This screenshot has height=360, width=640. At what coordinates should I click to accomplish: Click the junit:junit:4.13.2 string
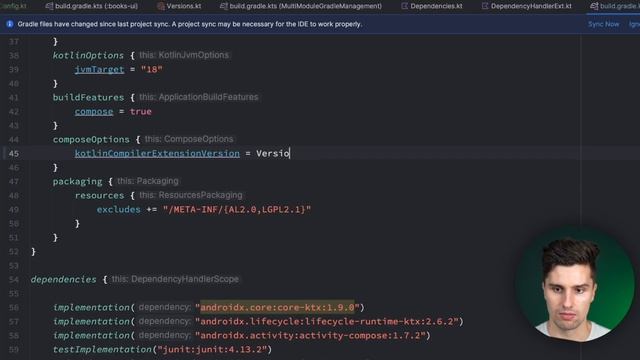[212, 349]
